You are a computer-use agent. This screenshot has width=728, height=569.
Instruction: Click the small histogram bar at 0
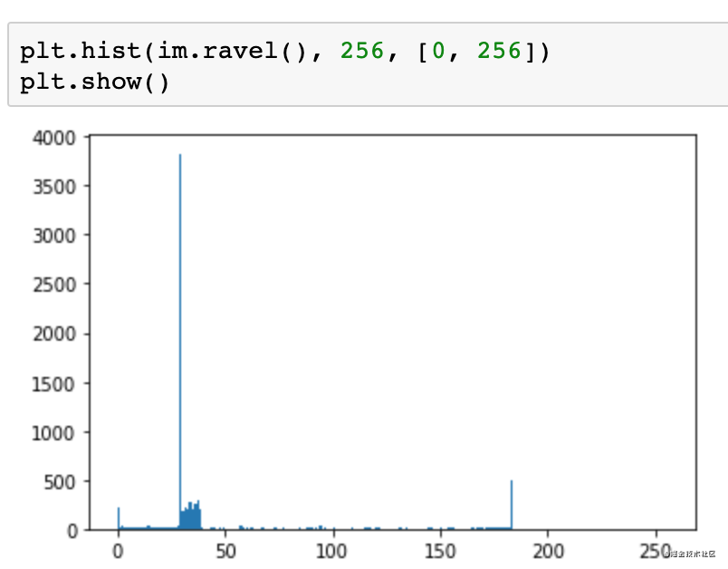tap(119, 518)
